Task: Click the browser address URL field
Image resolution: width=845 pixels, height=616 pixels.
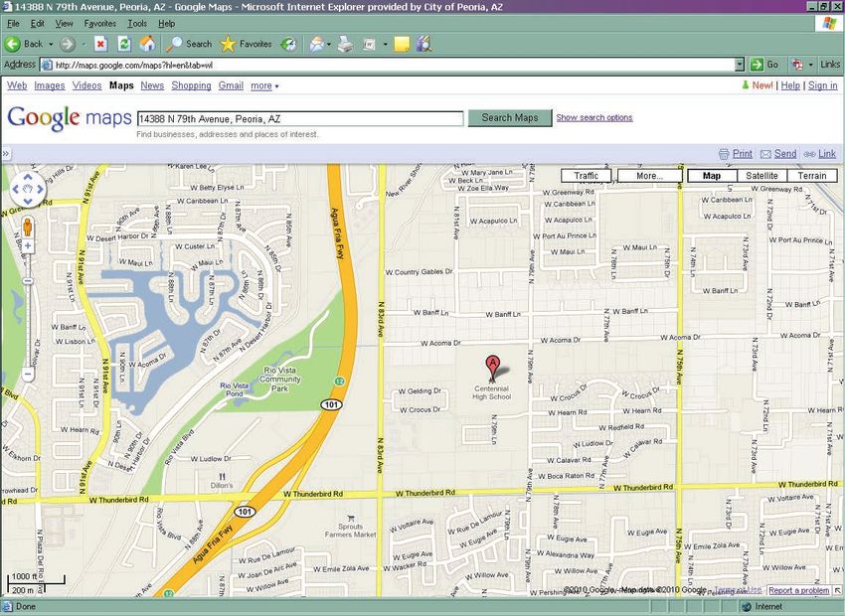Action: [395, 66]
